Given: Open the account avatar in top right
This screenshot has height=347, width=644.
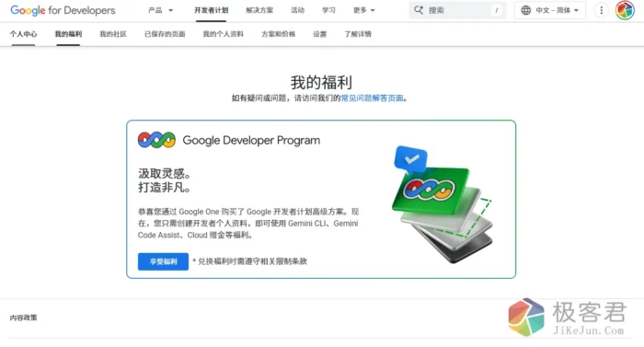Looking at the screenshot, I should (625, 10).
